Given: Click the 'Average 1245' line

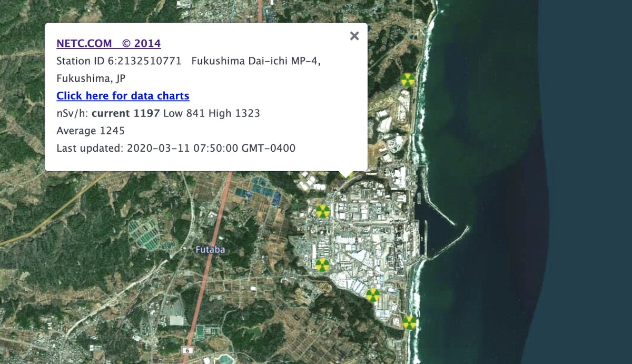Looking at the screenshot, I should 91,131.
